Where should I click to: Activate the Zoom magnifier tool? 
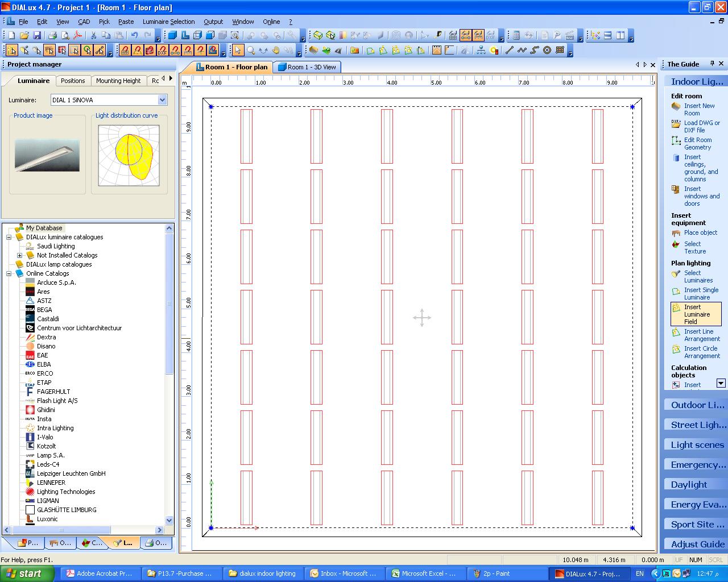coord(251,50)
